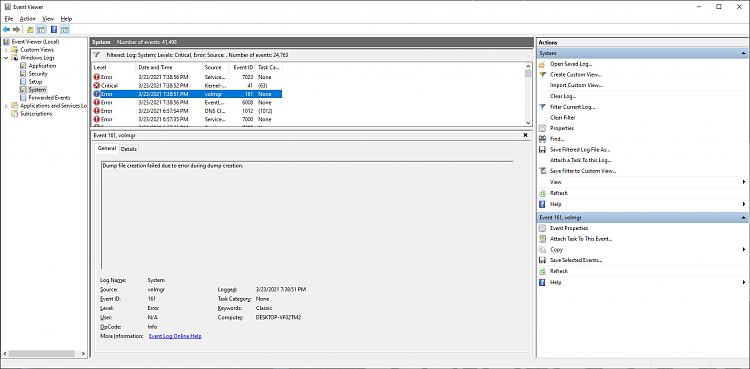Expand the Custom Views tree node
Viewport: 750px width, 369px height.
(x=6, y=50)
